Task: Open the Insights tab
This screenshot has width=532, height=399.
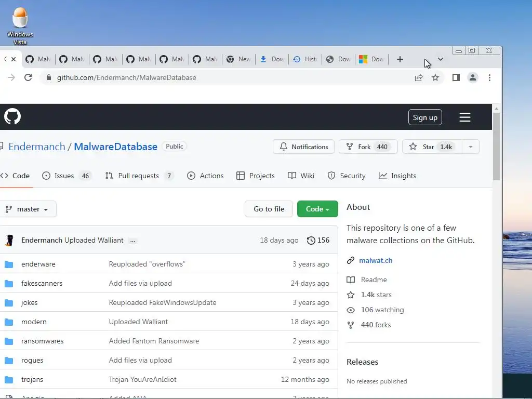Action: click(x=397, y=176)
